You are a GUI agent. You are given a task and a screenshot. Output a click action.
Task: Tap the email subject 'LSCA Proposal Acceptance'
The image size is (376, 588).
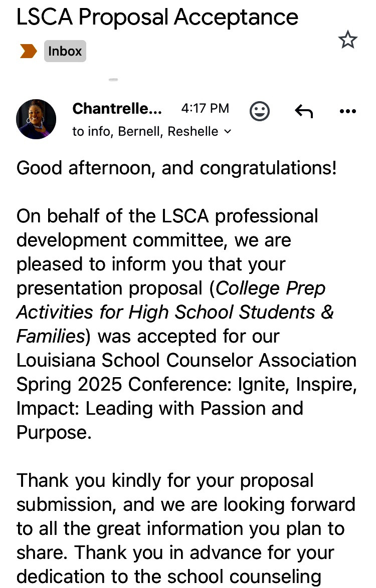click(157, 18)
